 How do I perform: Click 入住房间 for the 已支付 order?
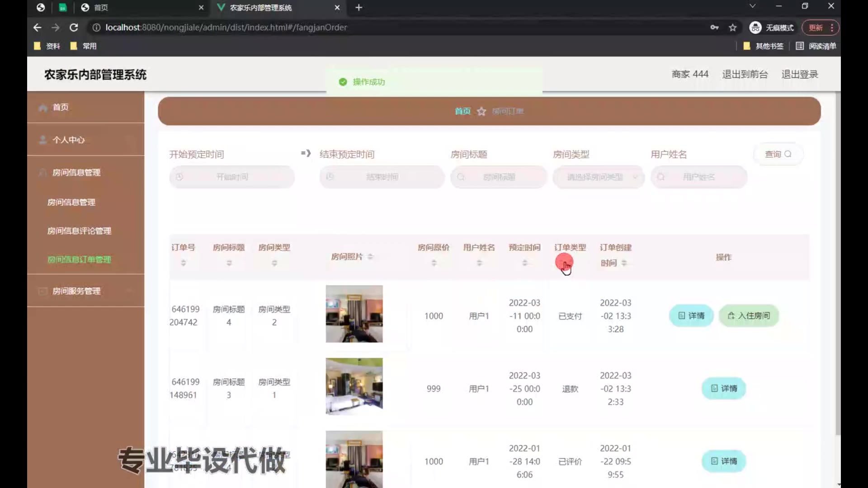[x=749, y=316]
